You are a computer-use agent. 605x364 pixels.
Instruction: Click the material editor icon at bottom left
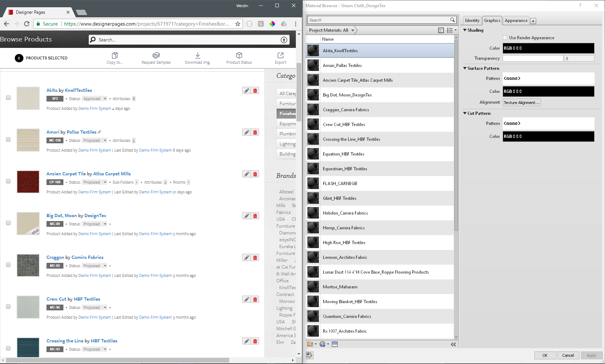(310, 355)
